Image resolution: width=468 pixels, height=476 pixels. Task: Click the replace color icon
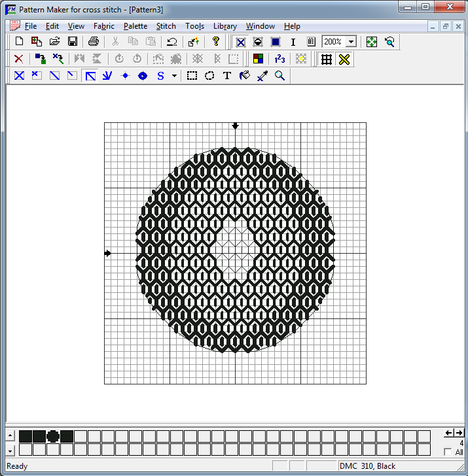click(x=41, y=59)
